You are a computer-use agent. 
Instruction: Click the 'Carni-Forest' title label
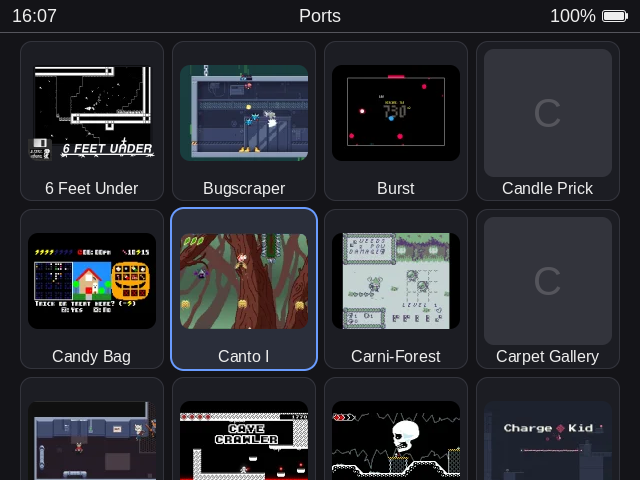396,356
